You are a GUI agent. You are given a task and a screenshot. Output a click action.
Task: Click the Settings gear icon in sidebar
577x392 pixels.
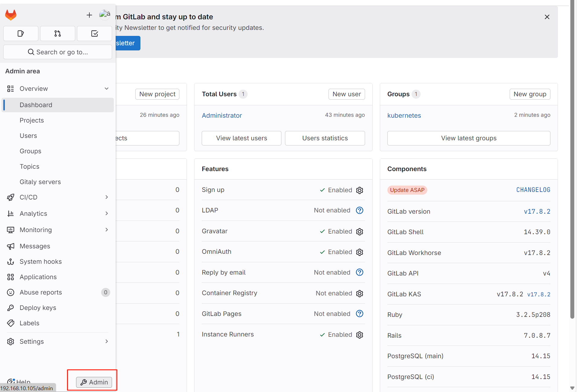tap(11, 342)
